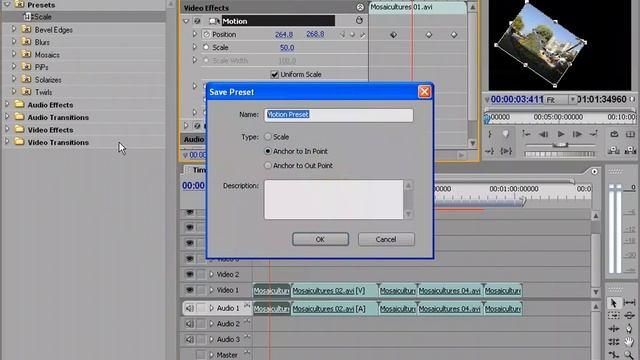This screenshot has width=640, height=360.
Task: Select Anchor to In Point radio button
Action: coord(268,151)
